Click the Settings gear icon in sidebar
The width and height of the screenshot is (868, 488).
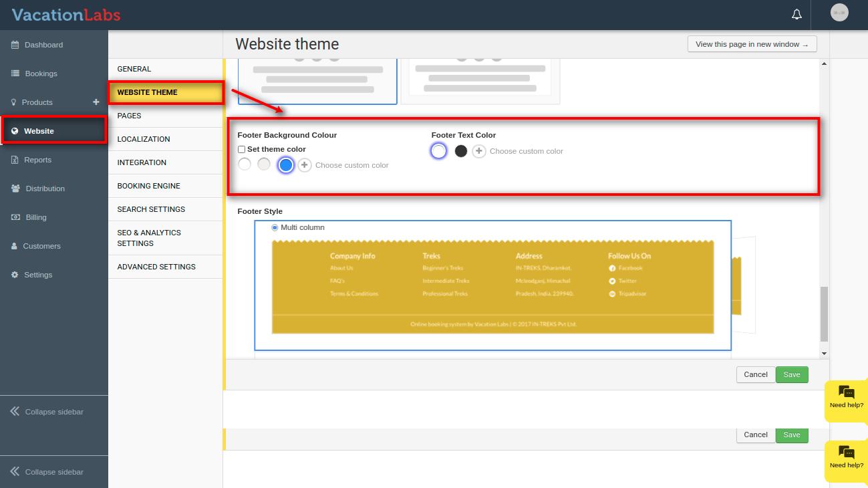[15, 275]
